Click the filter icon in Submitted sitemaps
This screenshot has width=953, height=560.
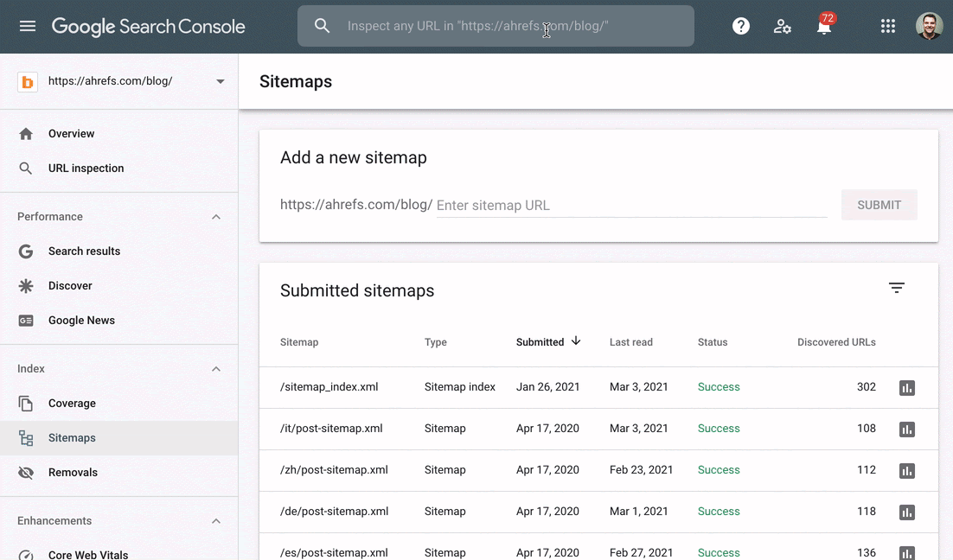point(897,288)
